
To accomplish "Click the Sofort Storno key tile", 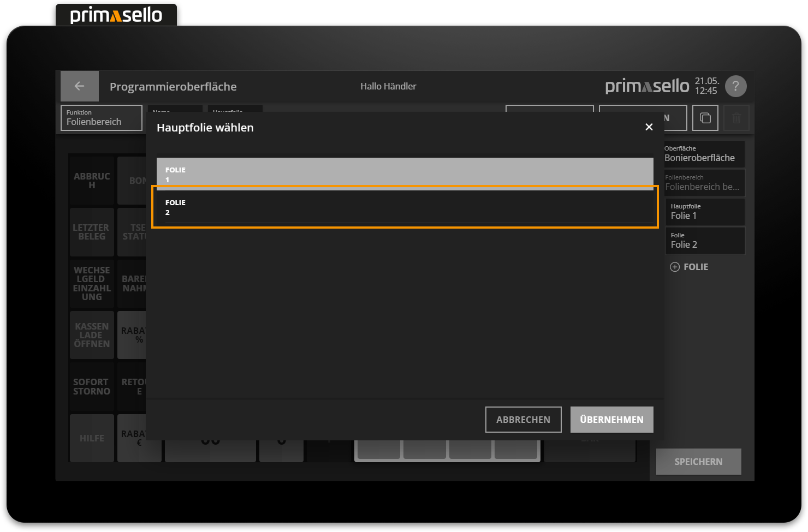I will [92, 387].
